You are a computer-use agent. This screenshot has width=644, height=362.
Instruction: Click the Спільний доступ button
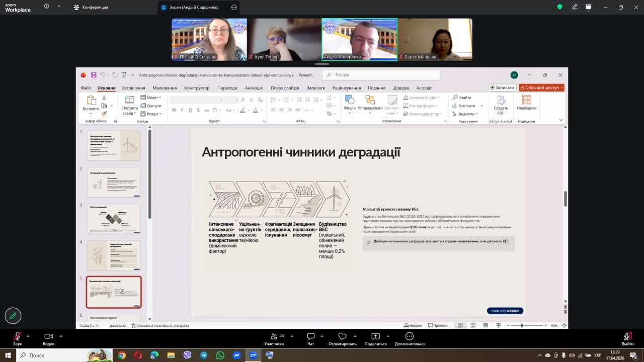tap(541, 87)
